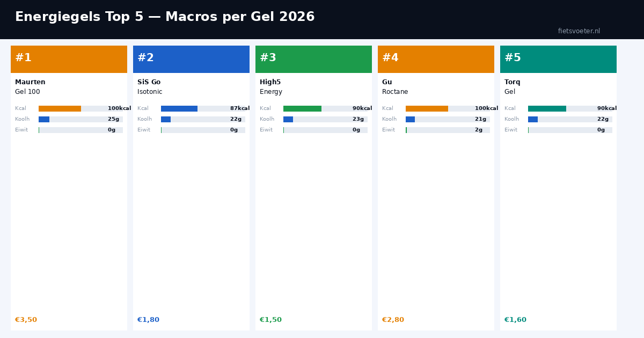Click the Eiwit label in Torq card

pyautogui.click(x=511, y=130)
